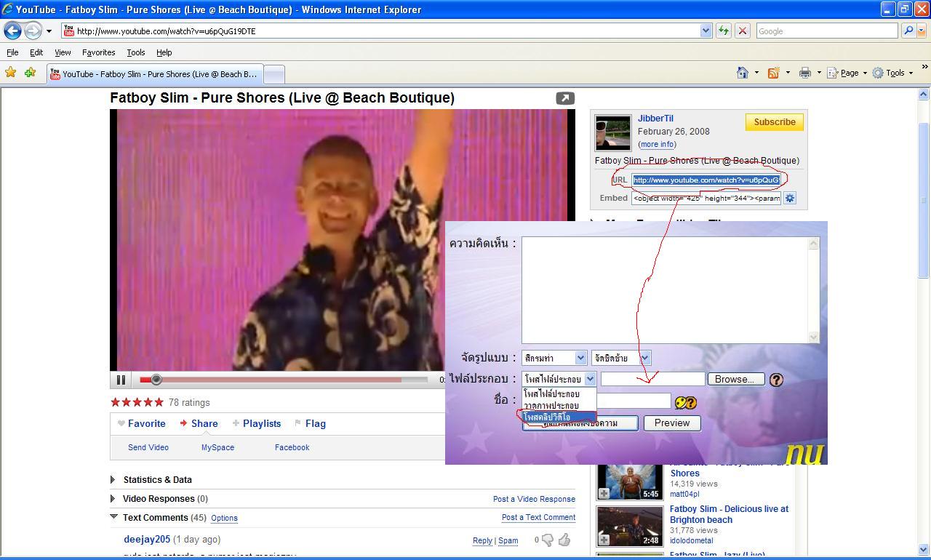Click the large comment text area
Image resolution: width=931 pixels, height=560 pixels.
(670, 289)
